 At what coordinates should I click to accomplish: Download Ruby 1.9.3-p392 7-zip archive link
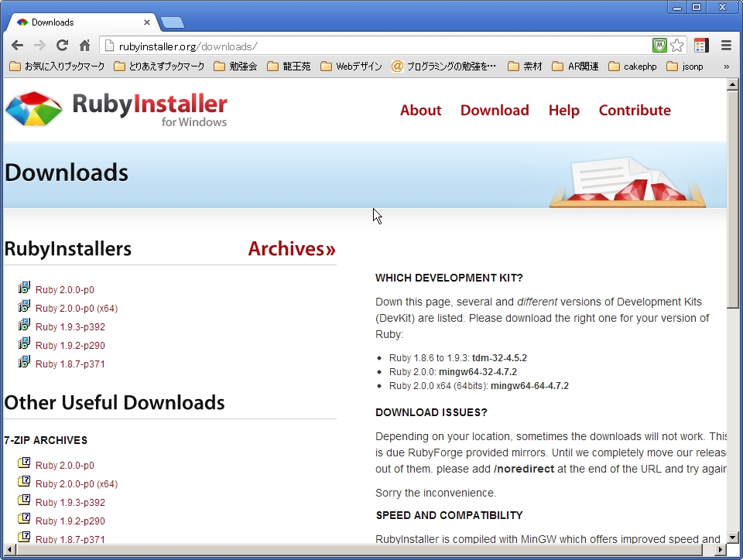tap(70, 502)
